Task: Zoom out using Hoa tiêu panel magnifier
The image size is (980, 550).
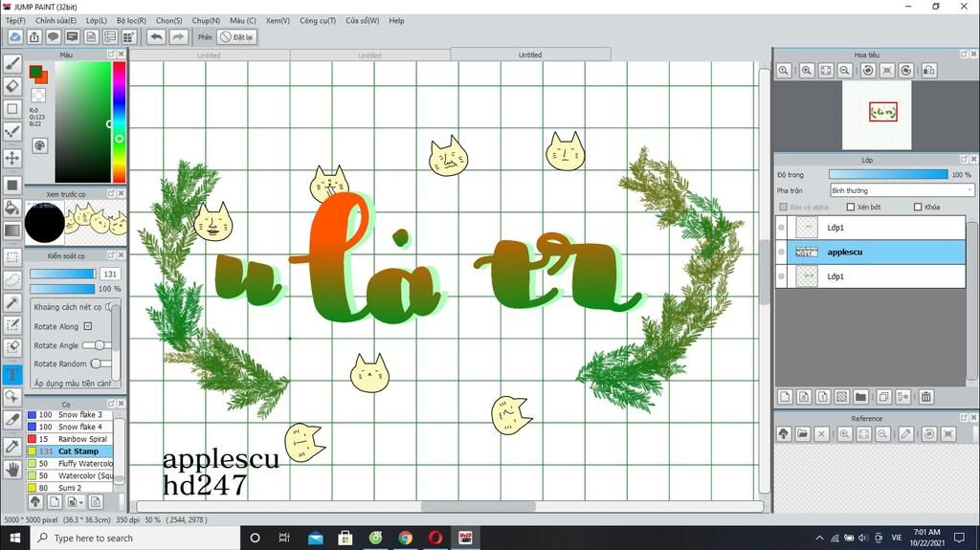Action: click(x=844, y=71)
